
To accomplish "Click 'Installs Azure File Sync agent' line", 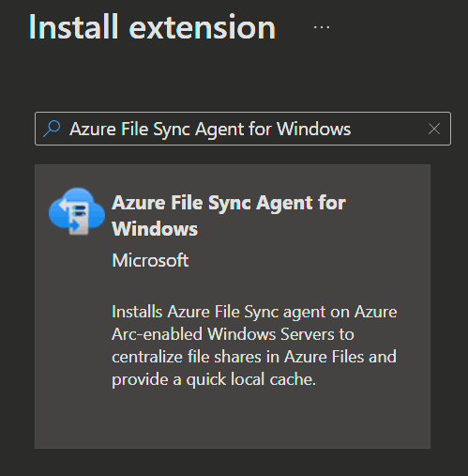I will pos(254,312).
